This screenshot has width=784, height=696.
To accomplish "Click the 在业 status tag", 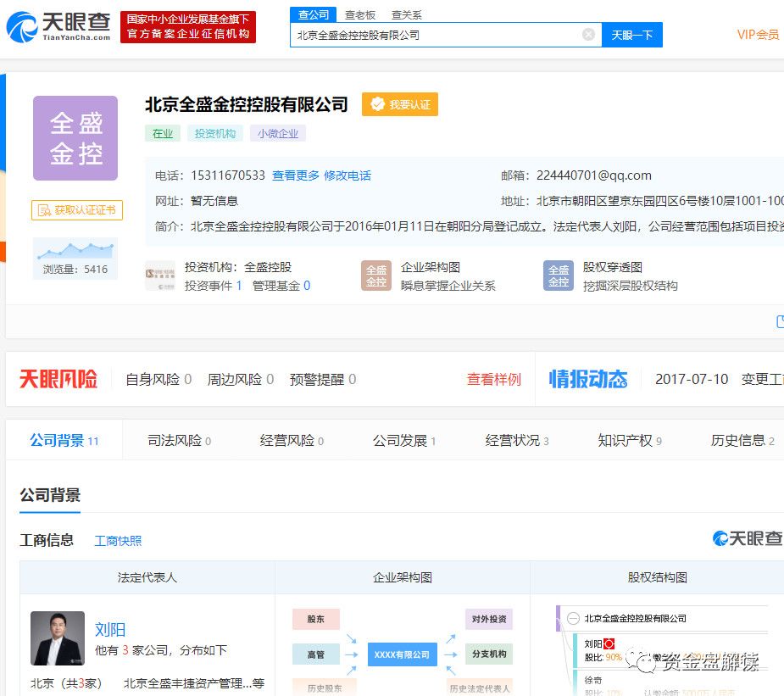I will [163, 133].
